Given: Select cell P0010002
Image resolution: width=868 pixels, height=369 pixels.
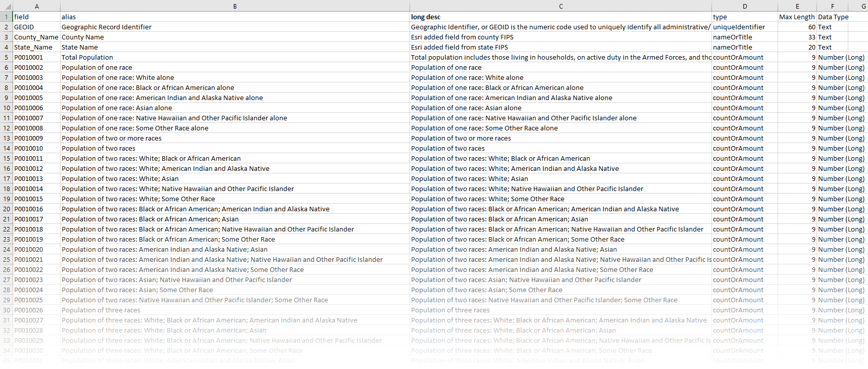Looking at the screenshot, I should click(36, 67).
